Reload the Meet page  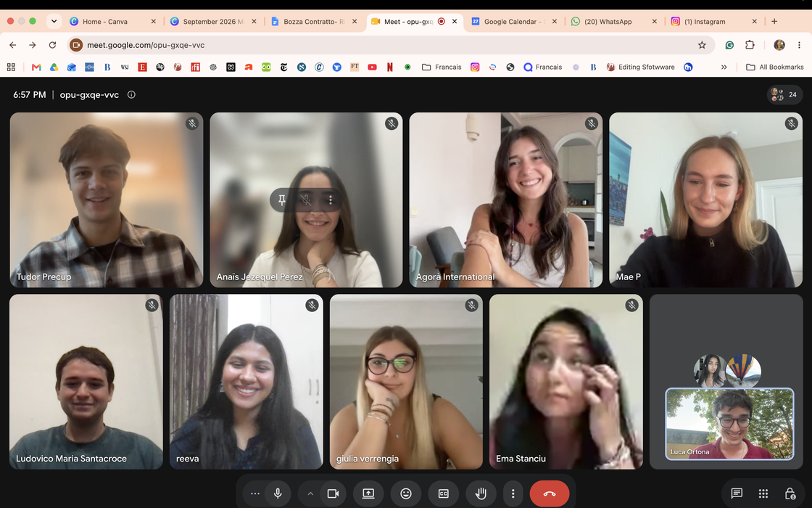click(52, 45)
